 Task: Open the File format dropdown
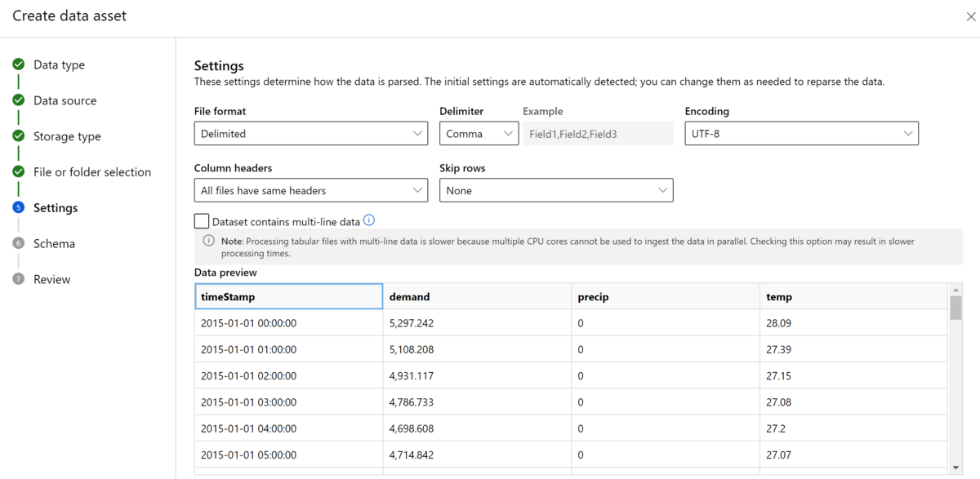click(x=310, y=134)
